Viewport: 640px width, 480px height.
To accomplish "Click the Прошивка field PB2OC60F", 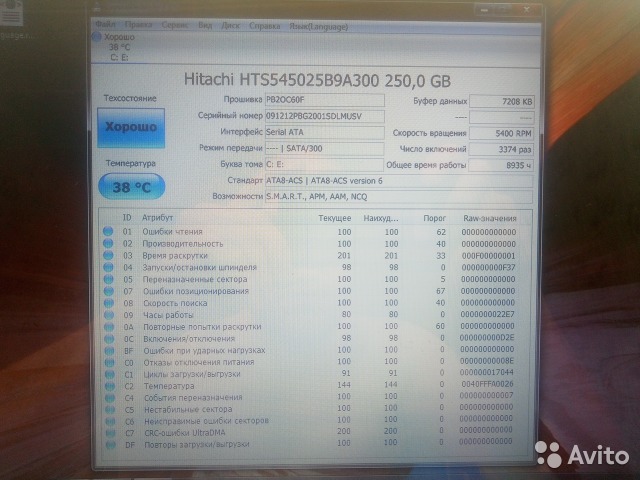I will tap(324, 100).
